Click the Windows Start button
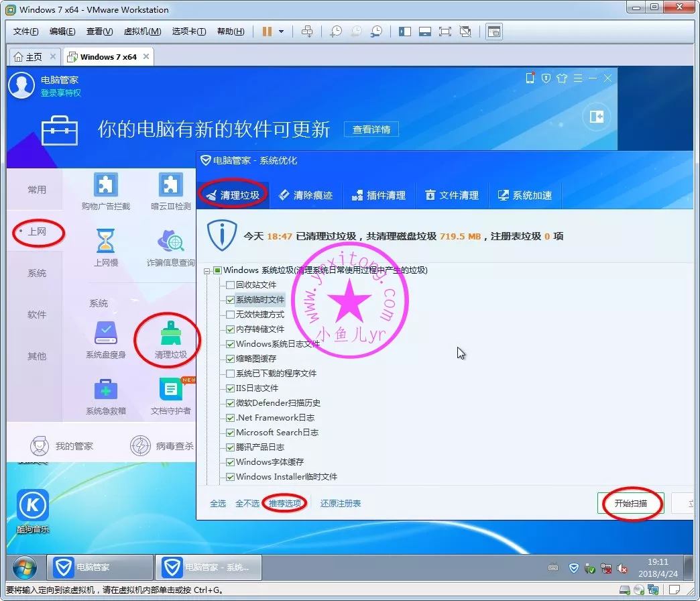The width and height of the screenshot is (700, 601). coord(24,568)
